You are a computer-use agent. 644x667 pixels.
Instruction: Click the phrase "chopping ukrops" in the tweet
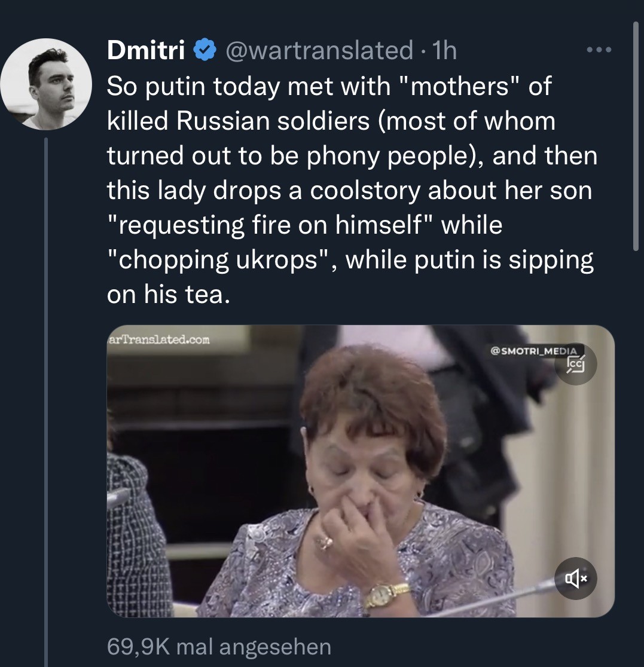point(216,261)
